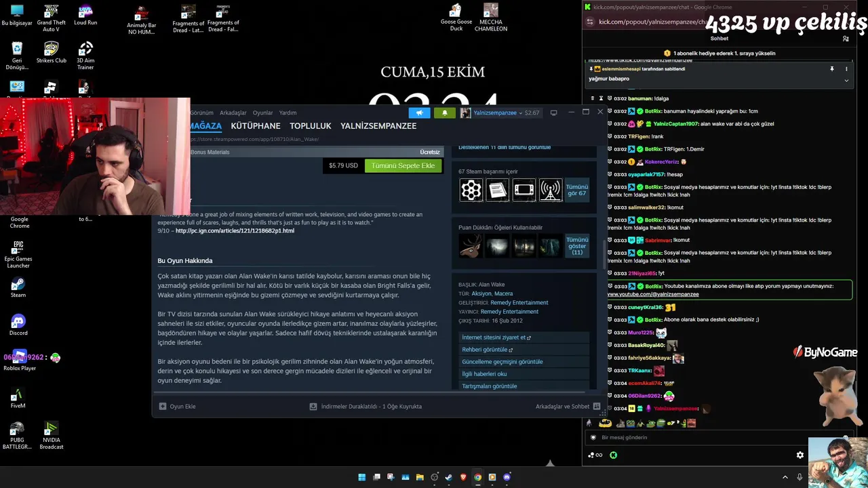The image size is (868, 488).
Task: Select Grand Theft Auto V desktop icon
Action: click(51, 18)
